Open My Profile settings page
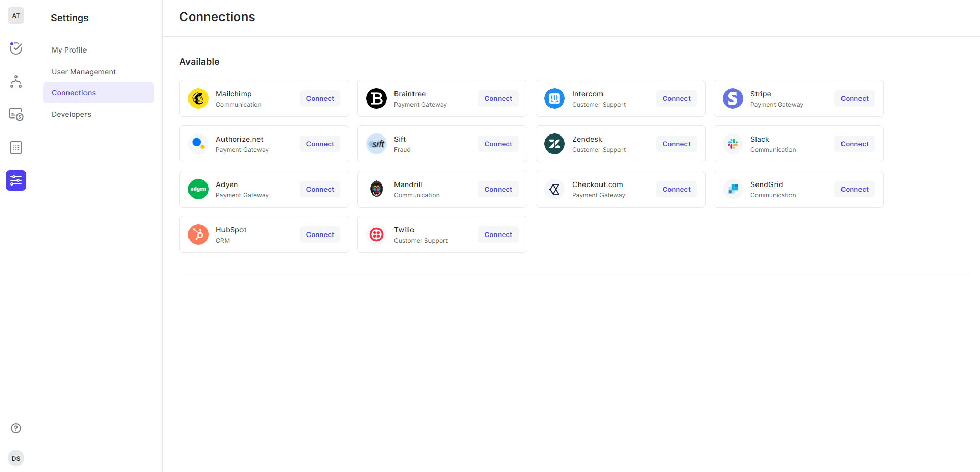This screenshot has height=472, width=980. point(69,50)
